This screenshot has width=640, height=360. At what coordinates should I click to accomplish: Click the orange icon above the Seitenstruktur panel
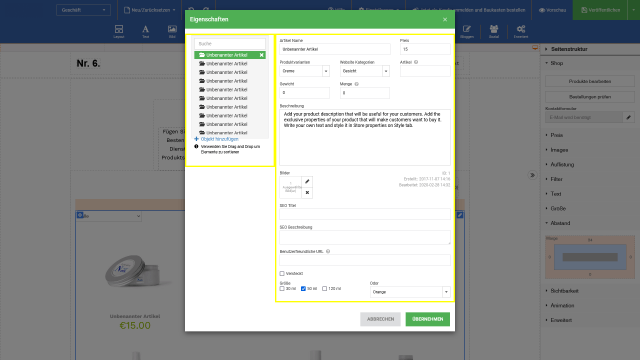[535, 48]
